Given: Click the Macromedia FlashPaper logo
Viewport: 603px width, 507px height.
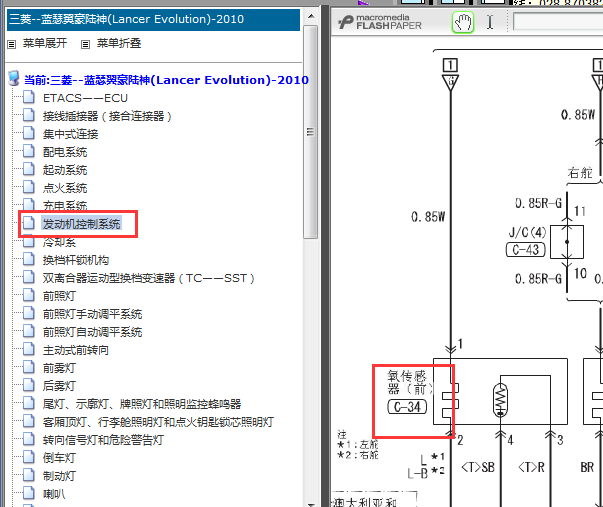Looking at the screenshot, I should click(x=380, y=22).
